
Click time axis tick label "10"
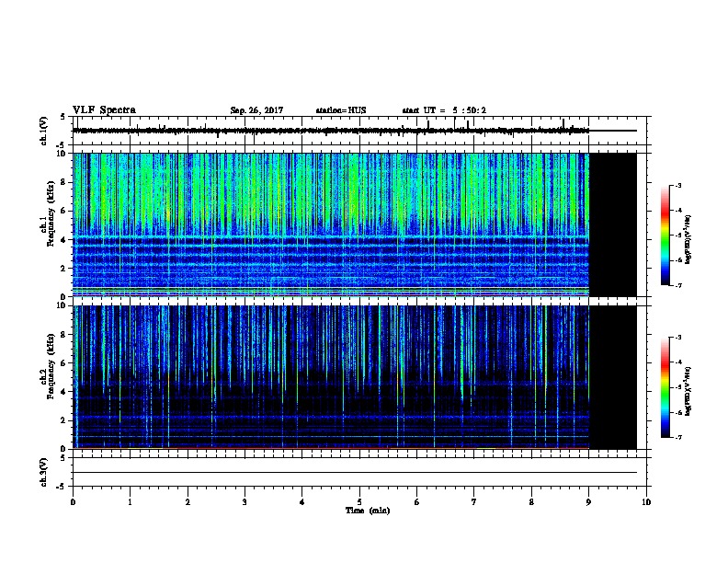point(646,502)
